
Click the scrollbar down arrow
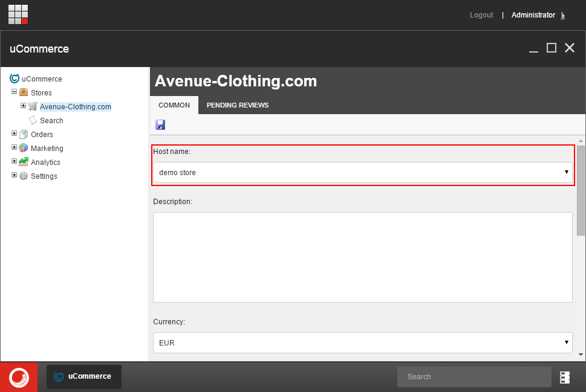(x=581, y=355)
